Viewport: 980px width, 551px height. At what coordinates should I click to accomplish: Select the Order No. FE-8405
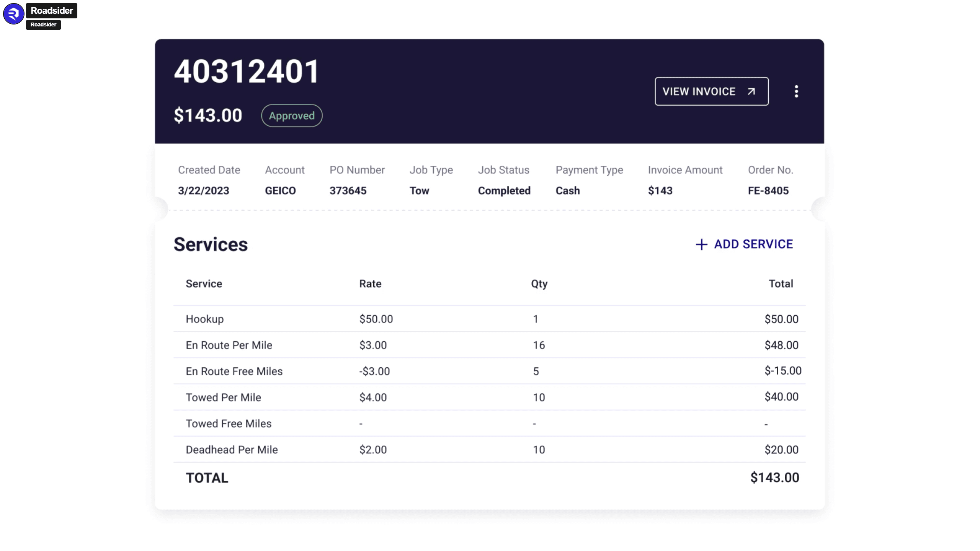(x=768, y=190)
